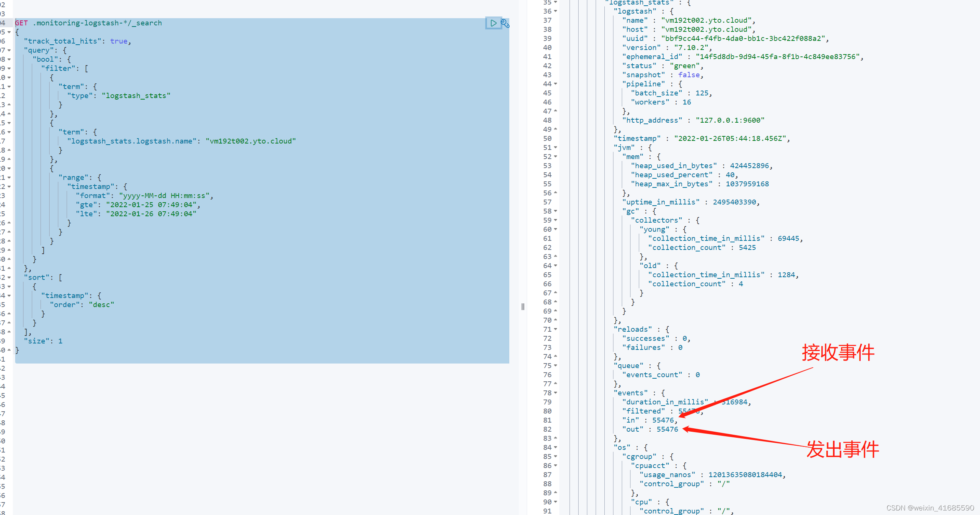Viewport: 980px width, 515px height.
Task: Click the "size": 1 value in request
Action: (60, 341)
